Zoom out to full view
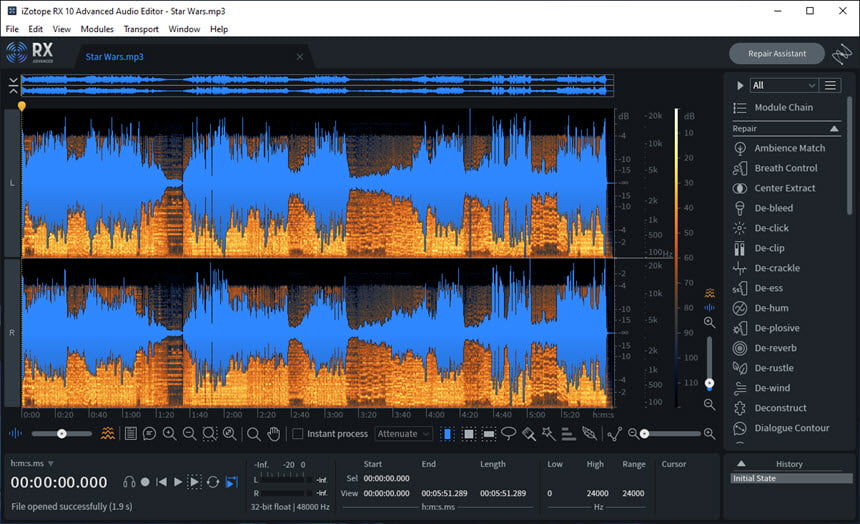This screenshot has width=860, height=524. click(230, 434)
